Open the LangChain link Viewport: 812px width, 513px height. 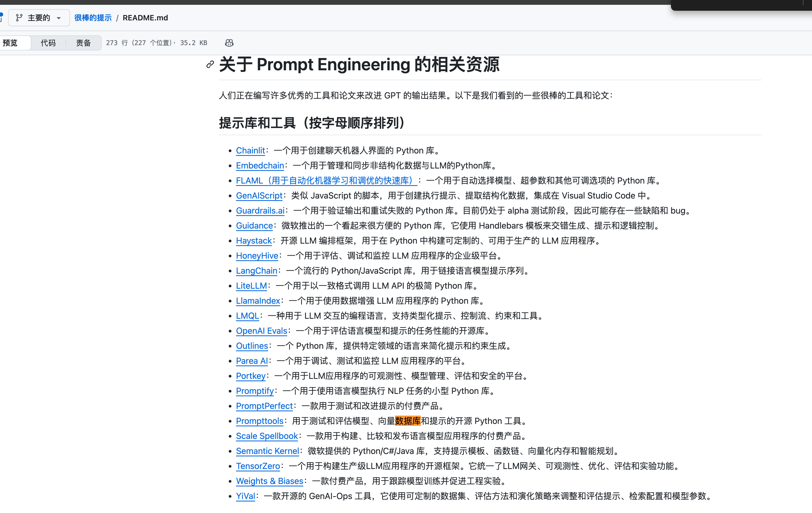tap(256, 271)
